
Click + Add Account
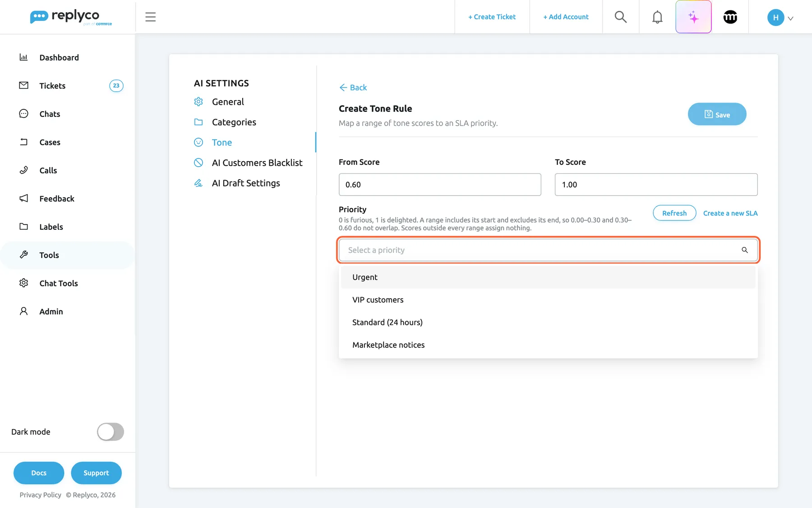pos(566,17)
